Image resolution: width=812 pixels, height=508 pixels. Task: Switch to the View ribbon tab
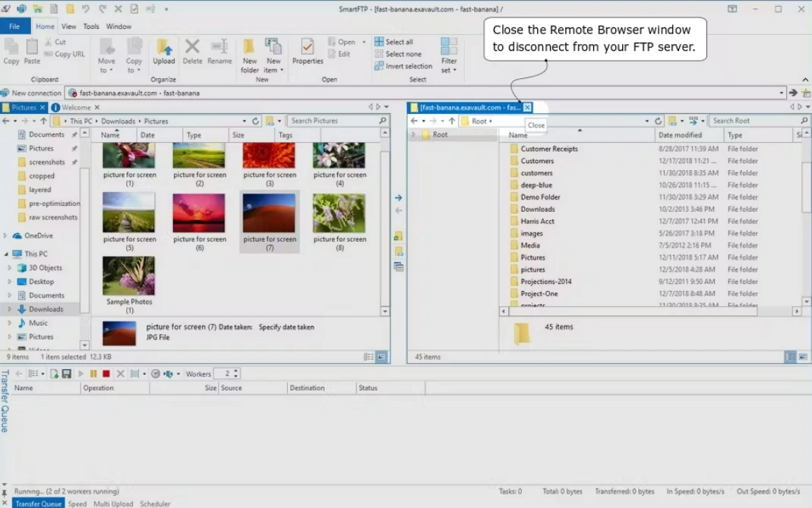(x=68, y=27)
